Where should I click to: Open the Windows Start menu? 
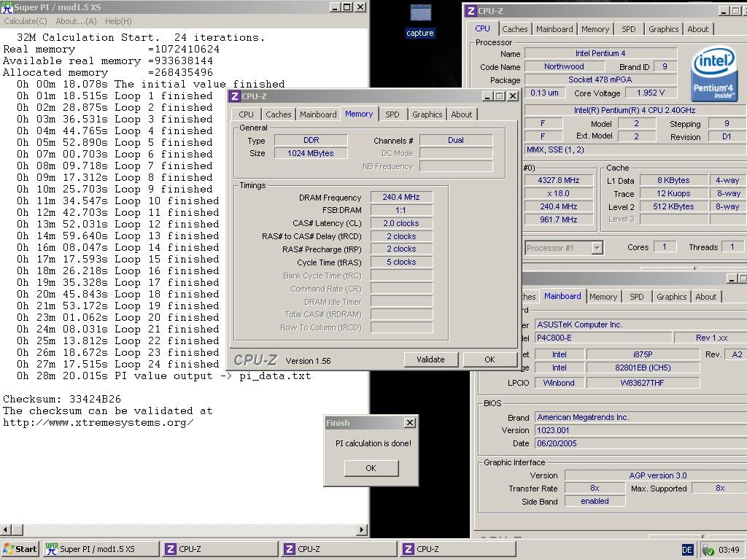pos(20,549)
